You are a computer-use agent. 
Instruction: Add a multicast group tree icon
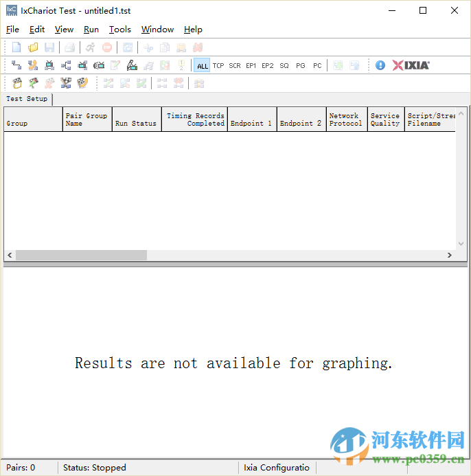(66, 65)
